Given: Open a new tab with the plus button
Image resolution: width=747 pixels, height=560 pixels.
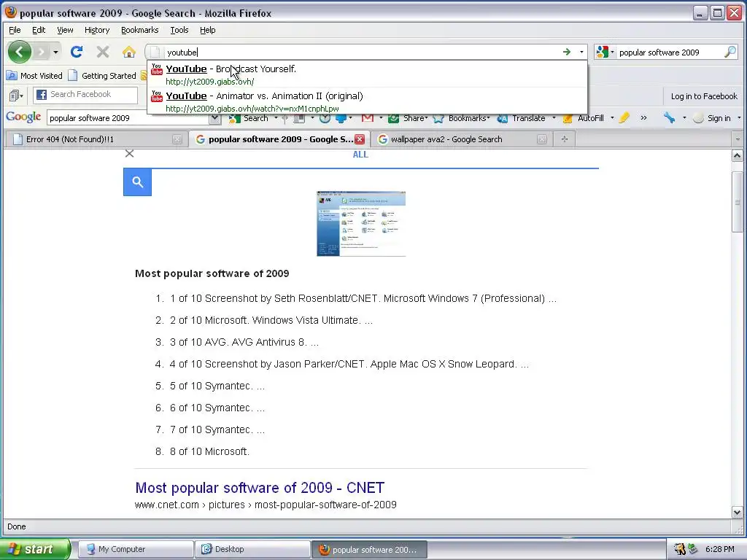Looking at the screenshot, I should 564,139.
